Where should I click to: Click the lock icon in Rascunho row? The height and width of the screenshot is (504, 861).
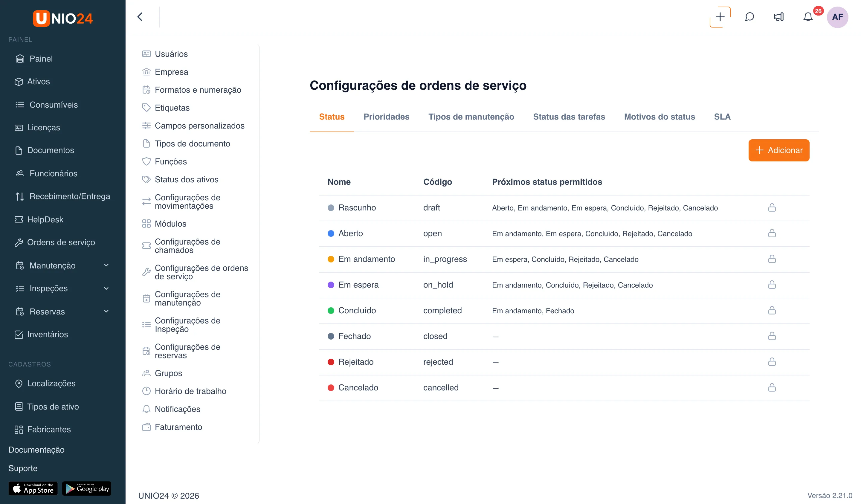click(x=772, y=208)
